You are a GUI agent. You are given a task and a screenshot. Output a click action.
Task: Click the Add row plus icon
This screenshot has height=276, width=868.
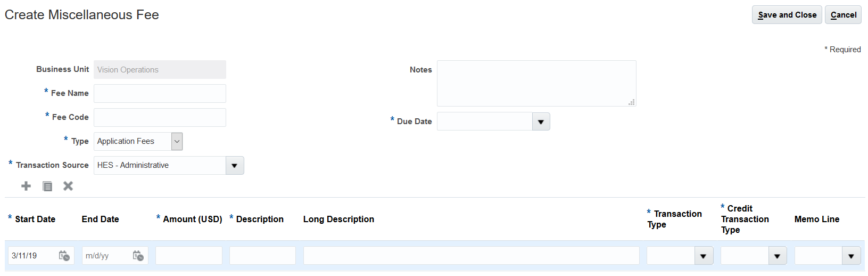click(26, 186)
